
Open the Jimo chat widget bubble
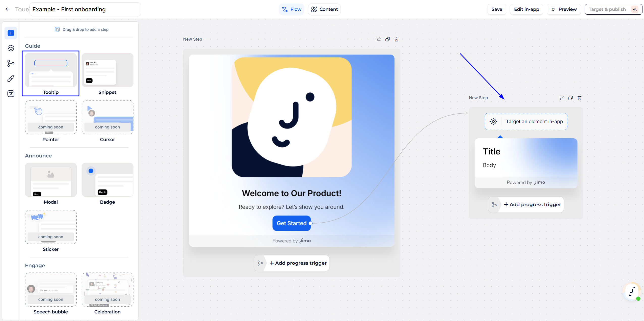[x=631, y=291]
